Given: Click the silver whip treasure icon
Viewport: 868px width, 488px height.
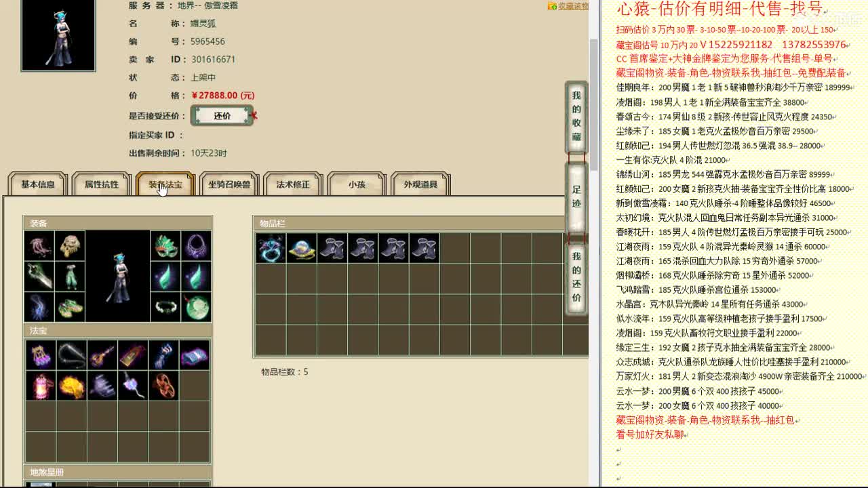Looking at the screenshot, I should pos(71,355).
